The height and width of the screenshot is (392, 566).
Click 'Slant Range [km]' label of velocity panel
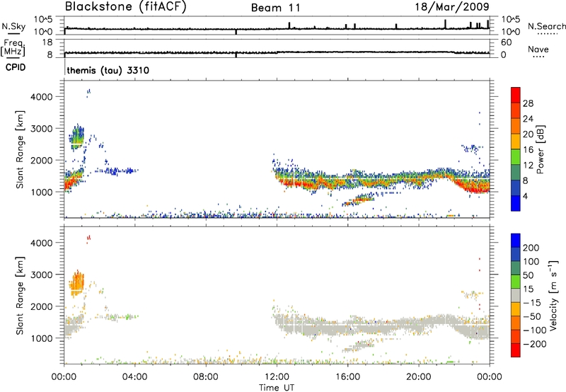coord(20,295)
